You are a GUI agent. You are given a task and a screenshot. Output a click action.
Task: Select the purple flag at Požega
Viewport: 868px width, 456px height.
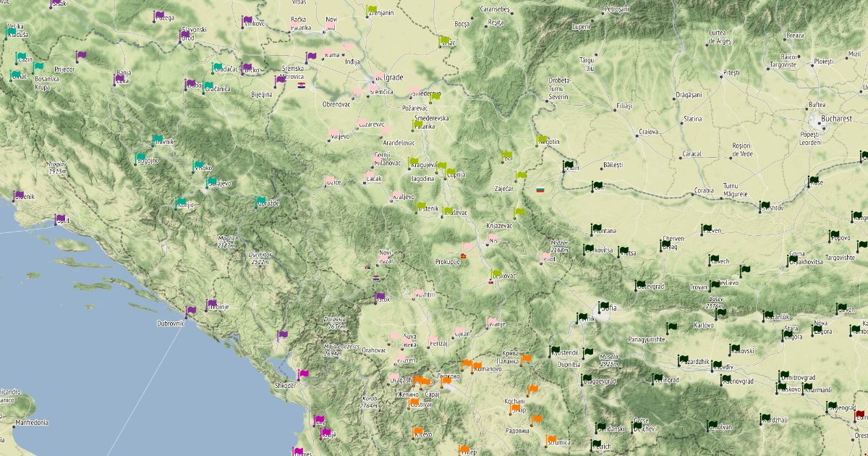[158, 15]
